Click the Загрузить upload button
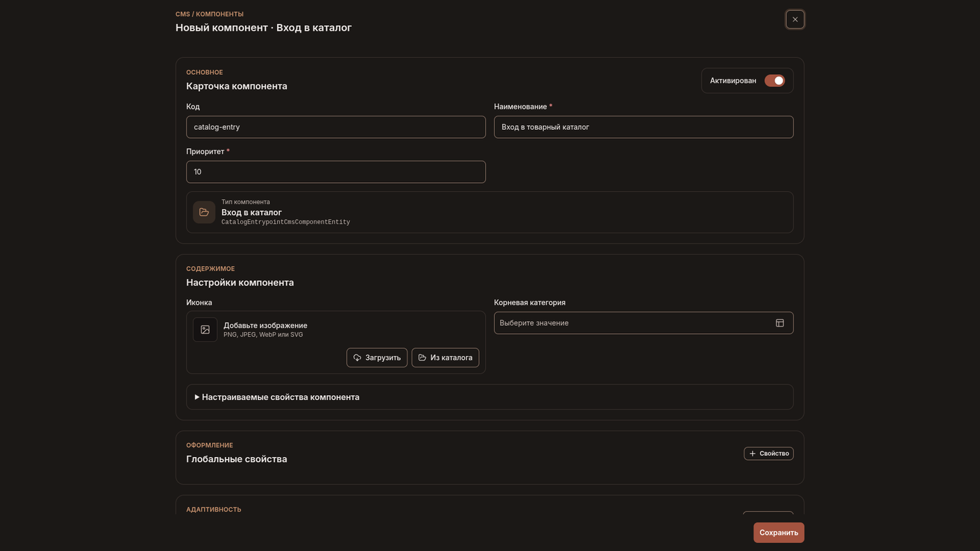Image resolution: width=980 pixels, height=551 pixels. tap(377, 358)
